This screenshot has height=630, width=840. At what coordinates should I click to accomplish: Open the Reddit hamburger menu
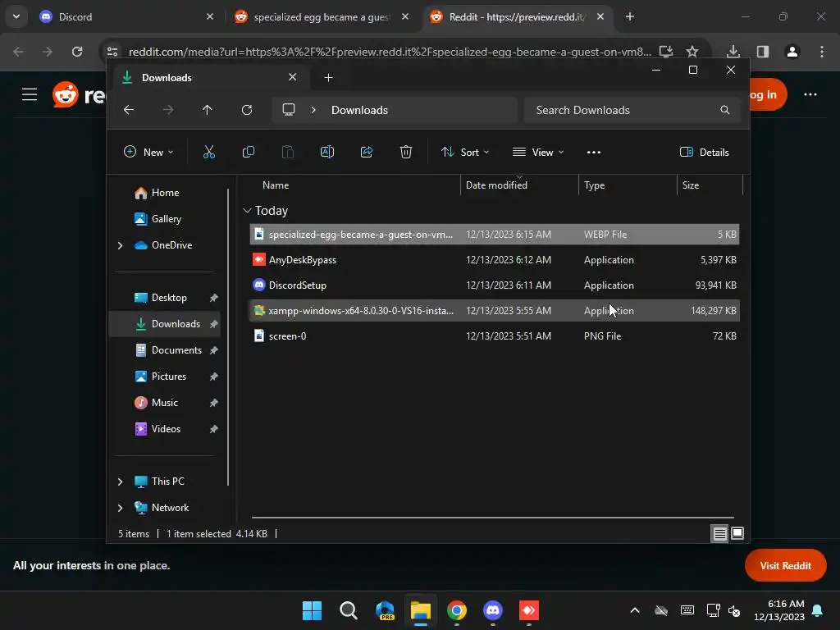(30, 95)
